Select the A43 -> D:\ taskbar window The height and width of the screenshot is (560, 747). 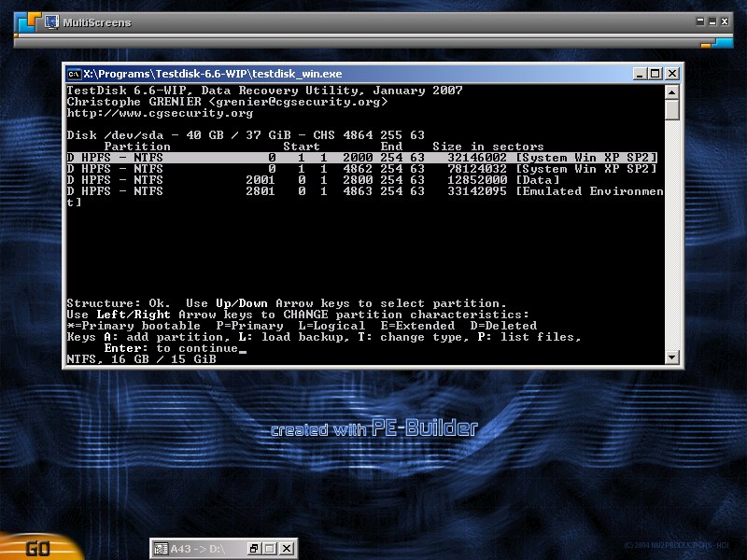click(x=224, y=549)
